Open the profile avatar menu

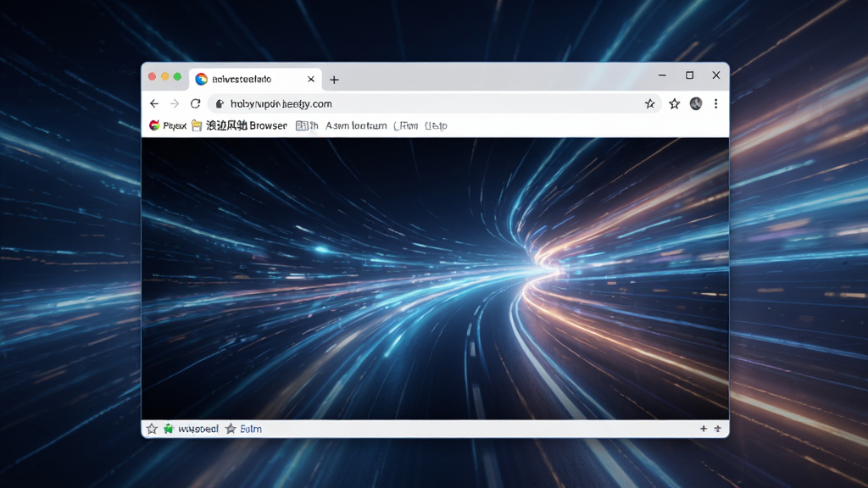pyautogui.click(x=696, y=103)
